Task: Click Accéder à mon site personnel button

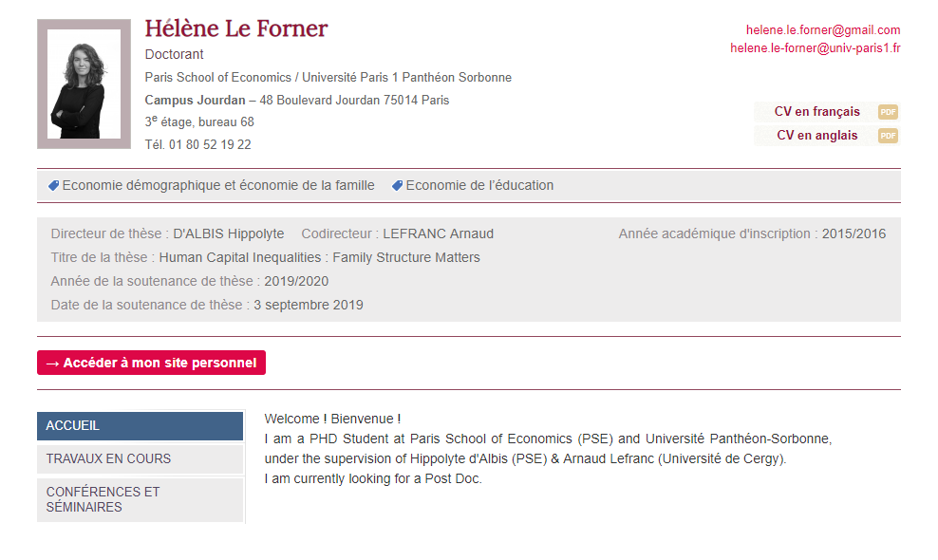Action: pyautogui.click(x=151, y=363)
